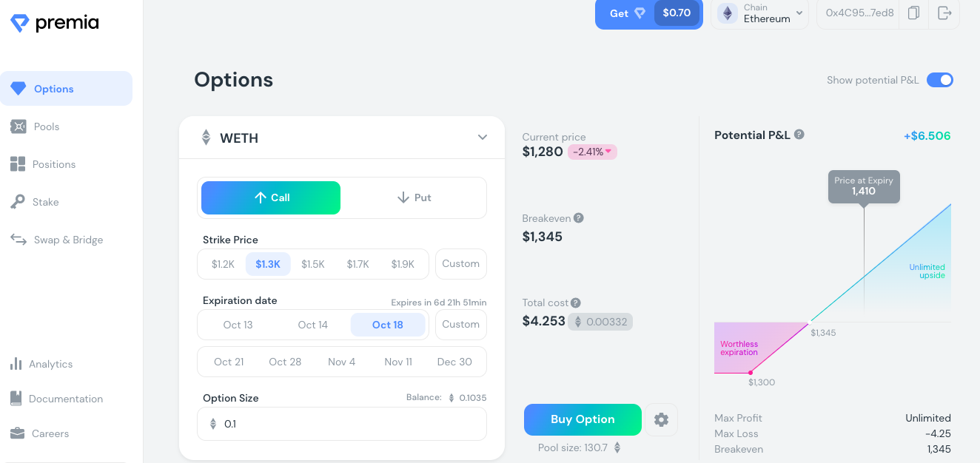
Task: Click the Potential P&L info icon
Action: (799, 135)
